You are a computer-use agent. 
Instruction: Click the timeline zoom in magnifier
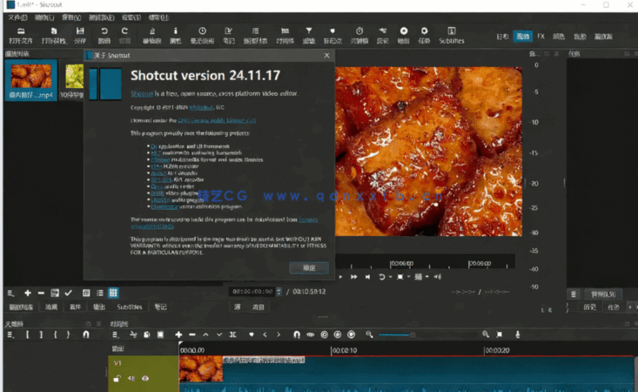click(485, 335)
